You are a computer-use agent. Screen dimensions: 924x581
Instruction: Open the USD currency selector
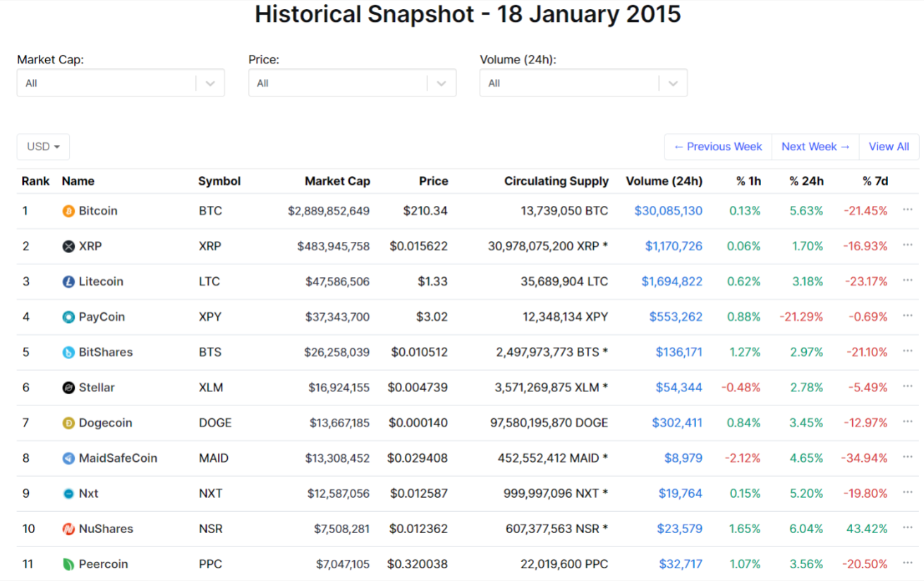click(x=43, y=147)
